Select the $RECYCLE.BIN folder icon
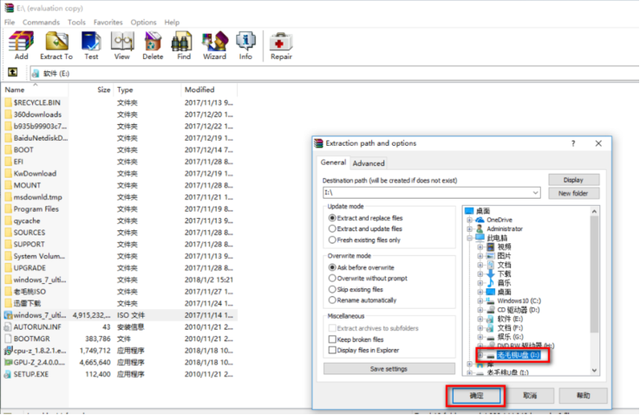Screen dimensions: 640x415 point(8,102)
